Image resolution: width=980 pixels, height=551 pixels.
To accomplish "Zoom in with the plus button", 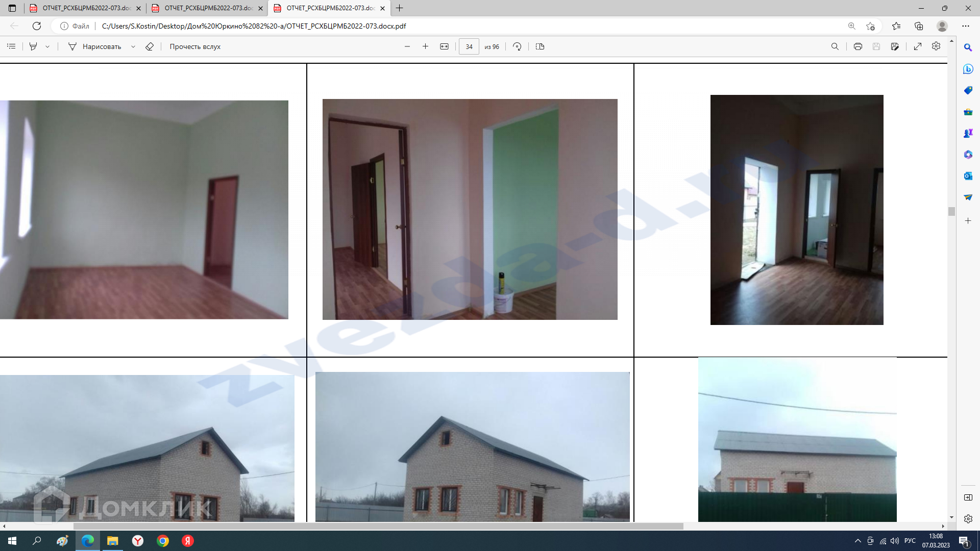I will click(x=425, y=46).
